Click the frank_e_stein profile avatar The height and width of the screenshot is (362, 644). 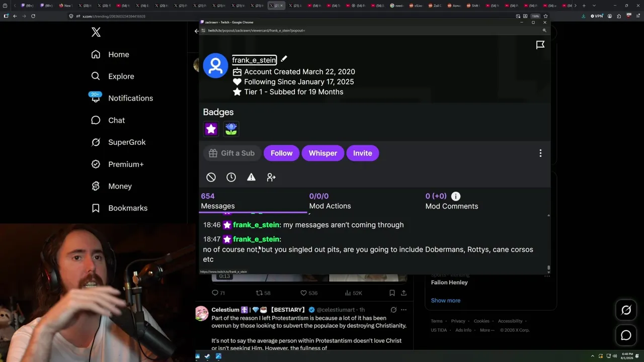pyautogui.click(x=215, y=65)
